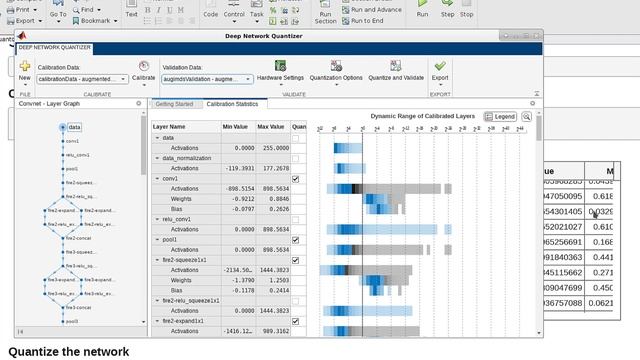Screen dimensions: 640x360
Task: Uncheck quantize checkbox for fire2-squeeze1x1 layer
Action: point(296,260)
